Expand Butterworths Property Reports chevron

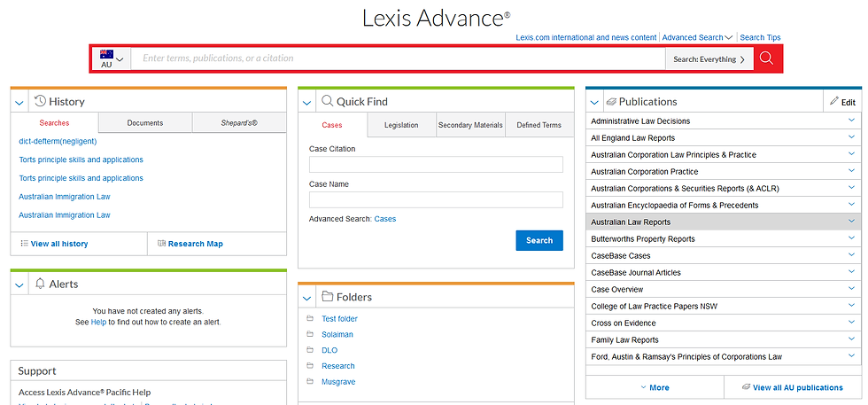(851, 238)
